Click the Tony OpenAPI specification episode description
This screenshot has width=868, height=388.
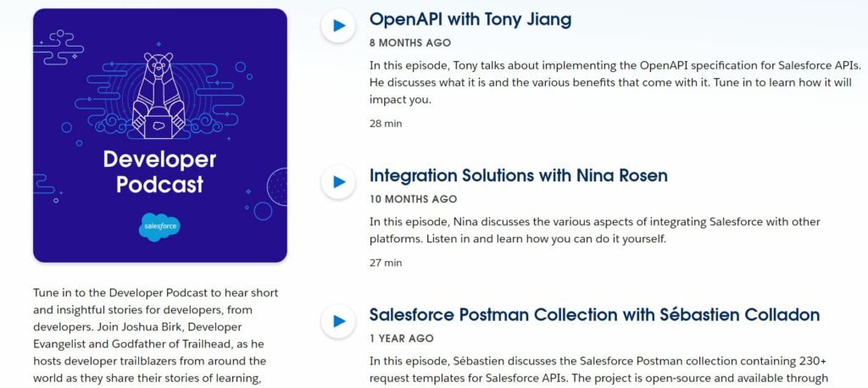pyautogui.click(x=615, y=83)
